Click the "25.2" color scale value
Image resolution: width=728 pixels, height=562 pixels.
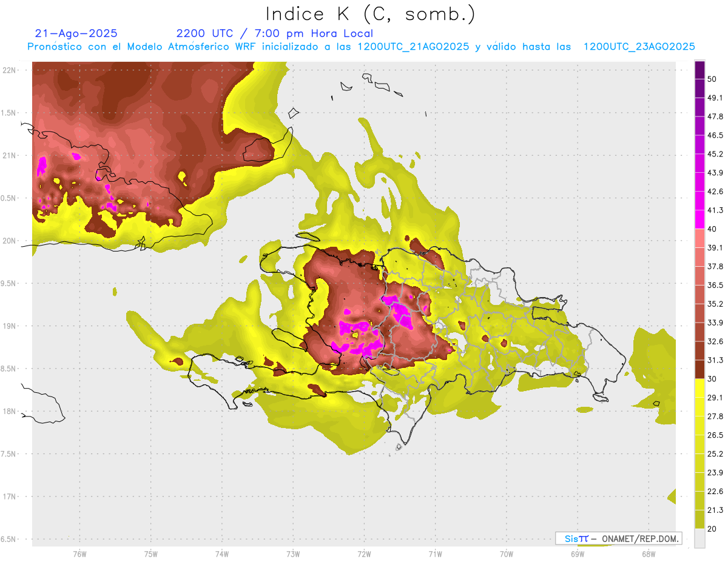click(x=716, y=453)
